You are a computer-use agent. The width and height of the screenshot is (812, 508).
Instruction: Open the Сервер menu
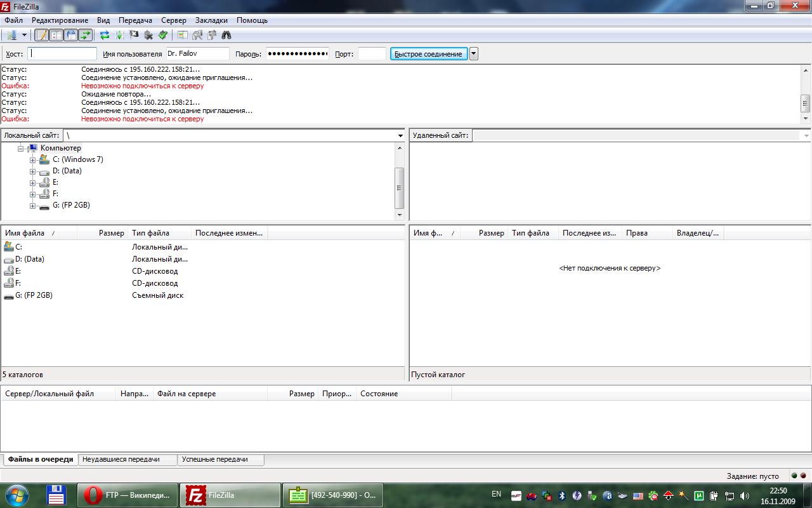pos(174,20)
